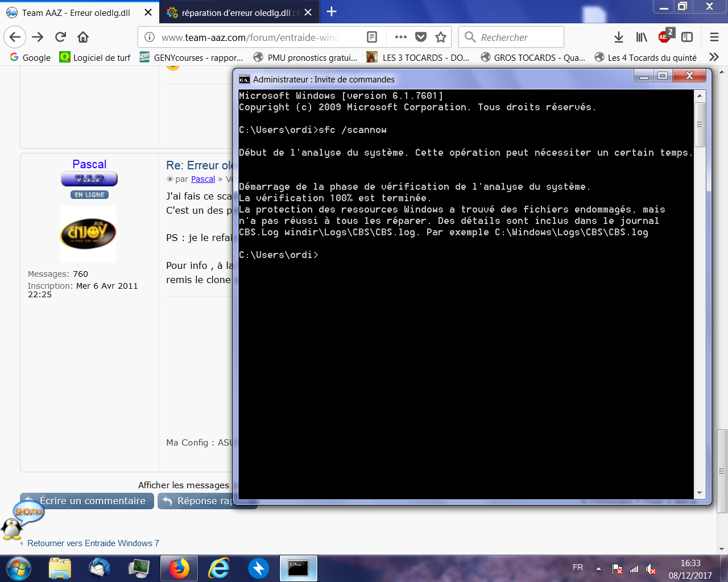This screenshot has height=582, width=728.
Task: Show more bookmarks chevron
Action: 714,57
